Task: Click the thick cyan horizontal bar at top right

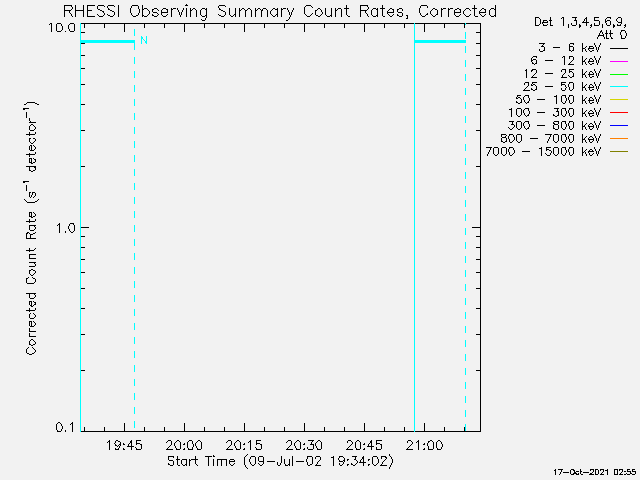Action: coord(440,41)
